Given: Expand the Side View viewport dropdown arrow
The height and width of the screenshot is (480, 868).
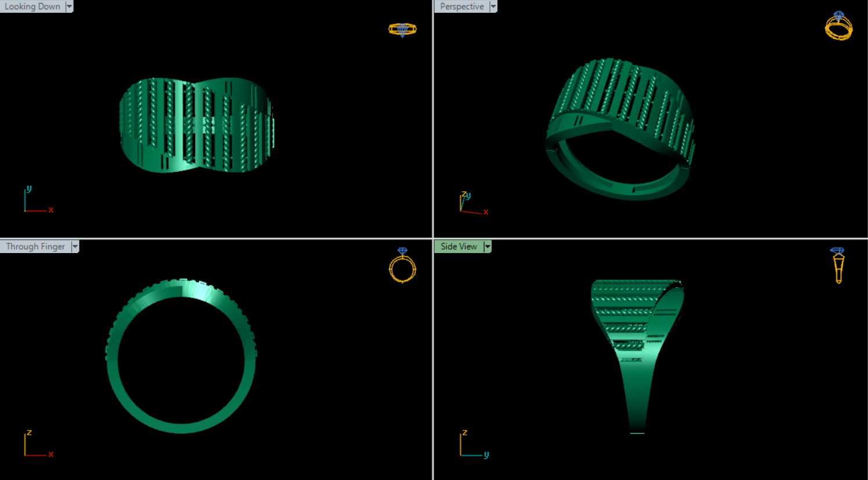Looking at the screenshot, I should click(488, 247).
